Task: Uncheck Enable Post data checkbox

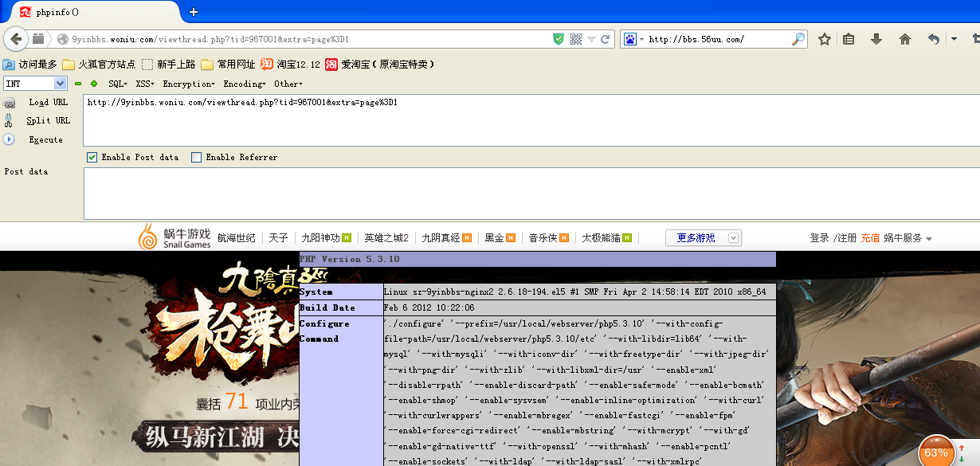Action: pyautogui.click(x=92, y=157)
